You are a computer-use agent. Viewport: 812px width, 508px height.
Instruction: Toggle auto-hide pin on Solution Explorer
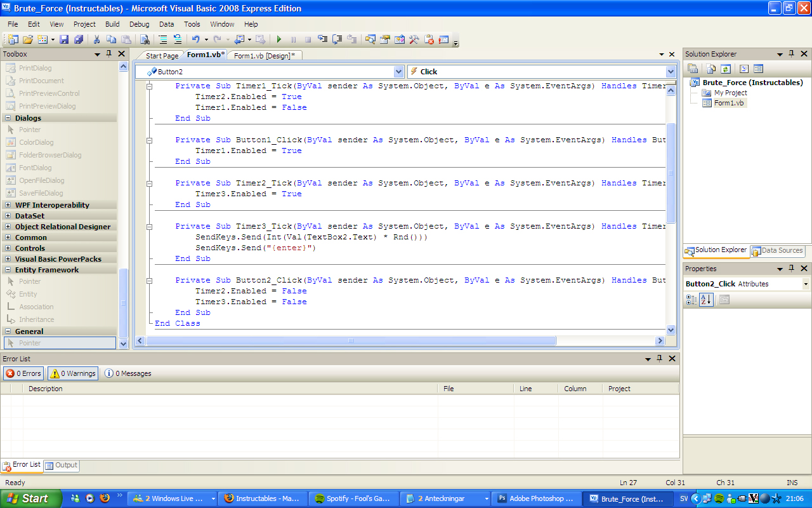tap(791, 54)
